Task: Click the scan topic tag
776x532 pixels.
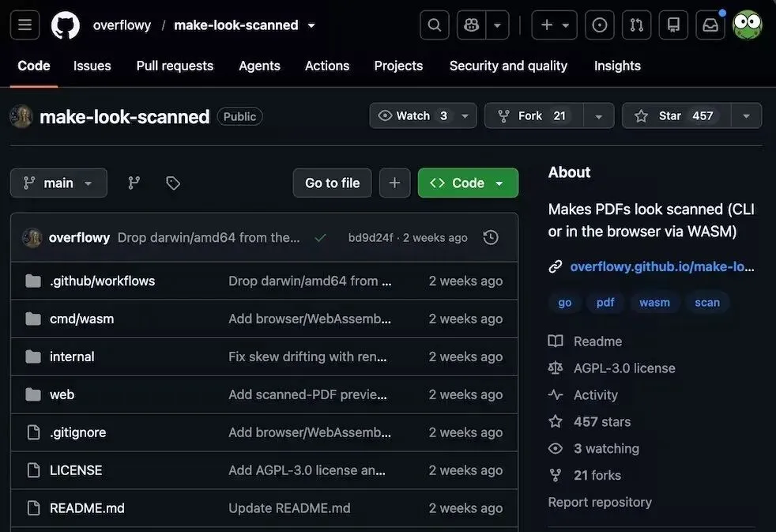Action: coord(707,303)
